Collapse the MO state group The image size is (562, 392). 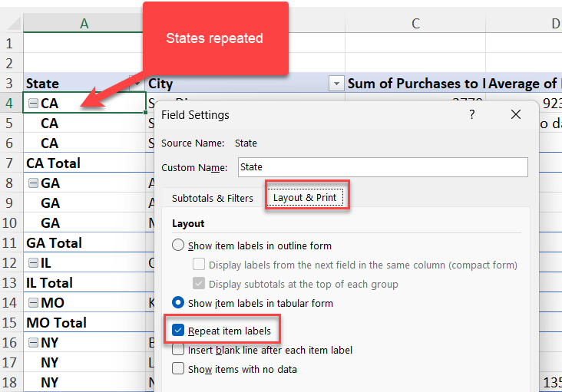tap(33, 303)
